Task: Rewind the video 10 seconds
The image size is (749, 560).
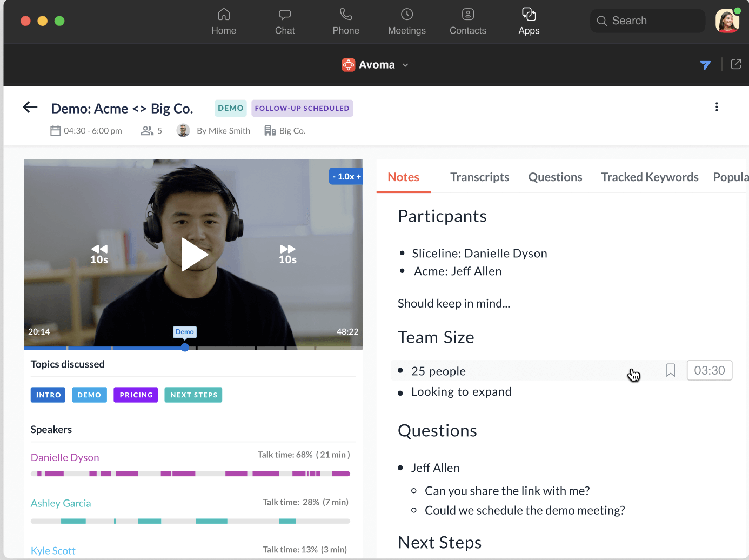Action: tap(99, 254)
